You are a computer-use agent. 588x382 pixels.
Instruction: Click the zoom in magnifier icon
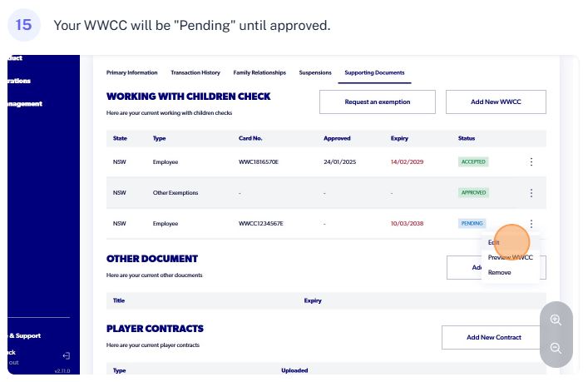click(x=556, y=320)
